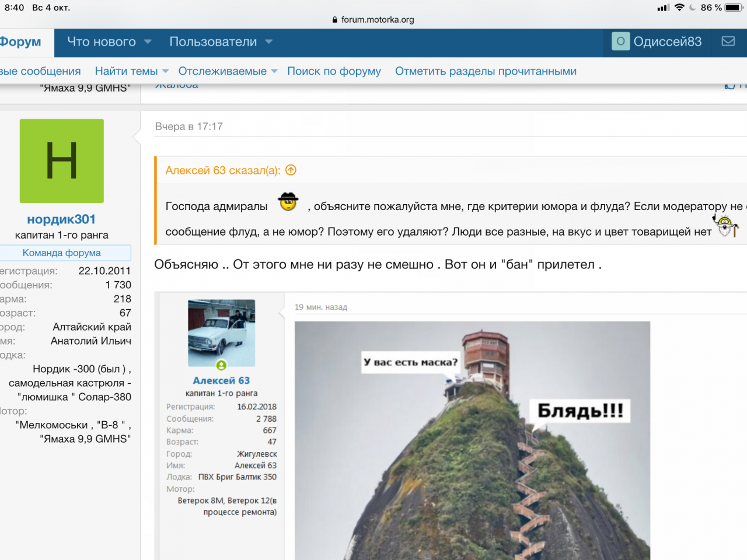747x560 pixels.
Task: Click the quote jump-to-post arrow icon
Action: [x=291, y=170]
